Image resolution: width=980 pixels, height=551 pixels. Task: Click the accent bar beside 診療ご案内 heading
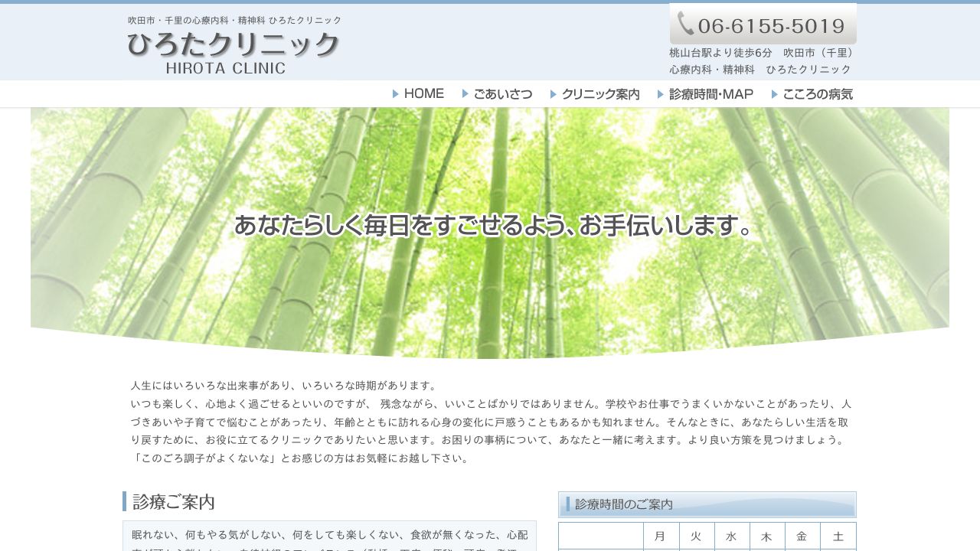(125, 501)
